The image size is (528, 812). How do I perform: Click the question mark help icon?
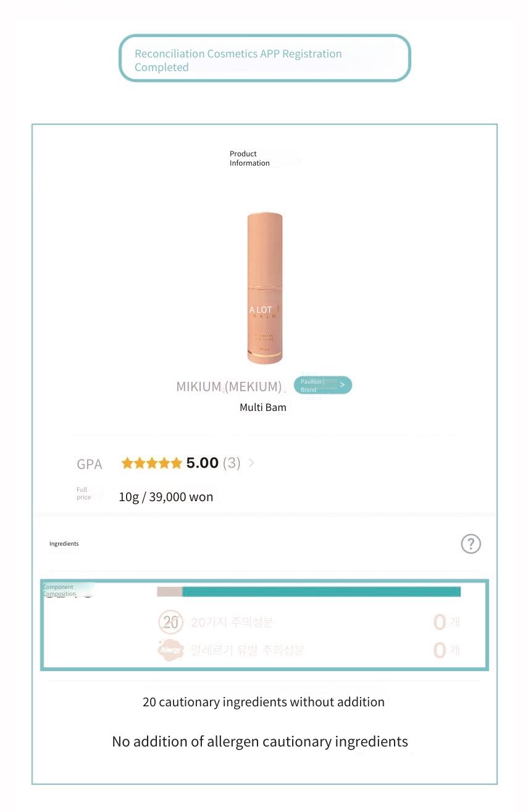[471, 544]
